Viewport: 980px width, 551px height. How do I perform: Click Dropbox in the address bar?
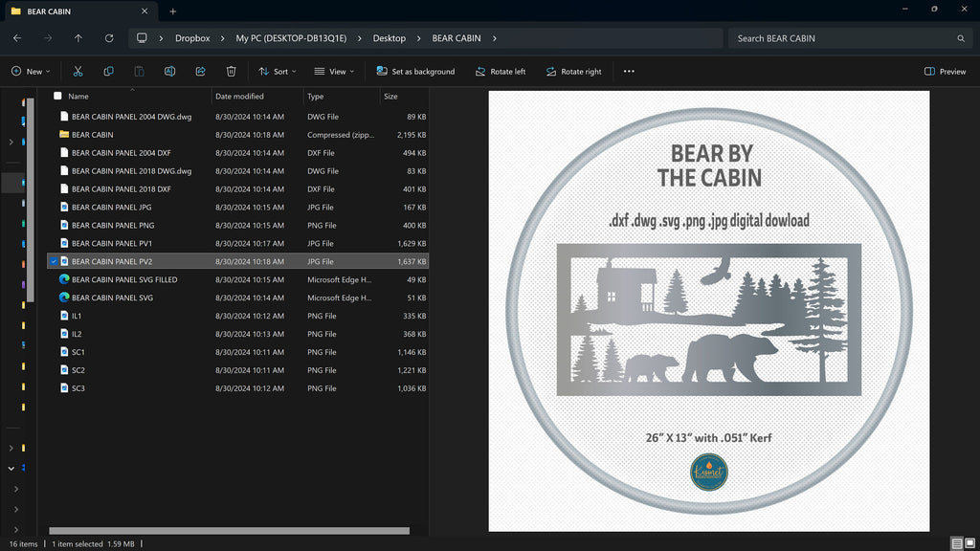pos(192,38)
